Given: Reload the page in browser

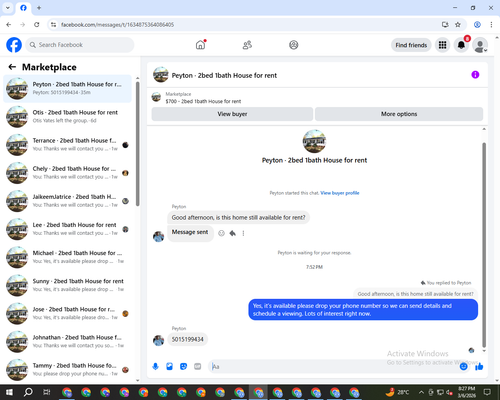Looking at the screenshot, I should coord(37,25).
